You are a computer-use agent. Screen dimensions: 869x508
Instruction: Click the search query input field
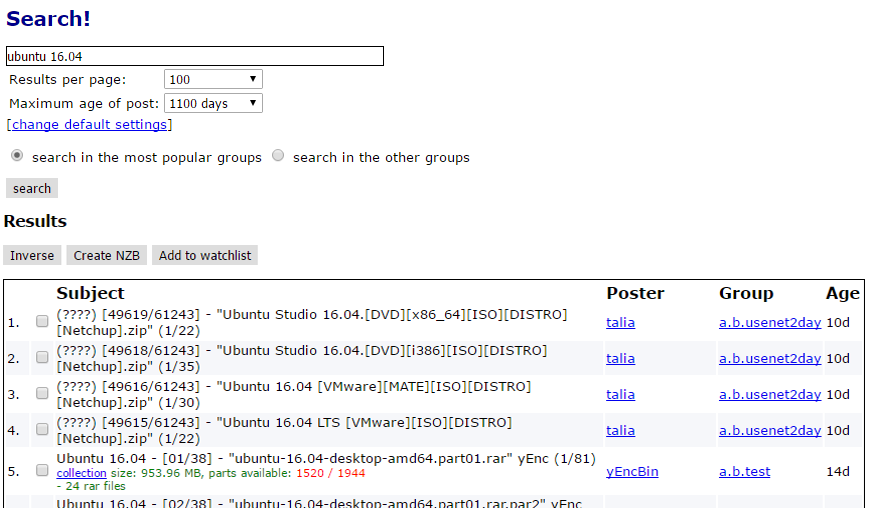195,56
